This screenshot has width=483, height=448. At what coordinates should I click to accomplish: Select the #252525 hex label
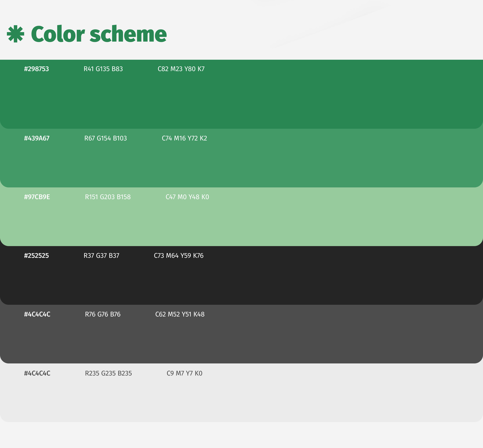36,256
